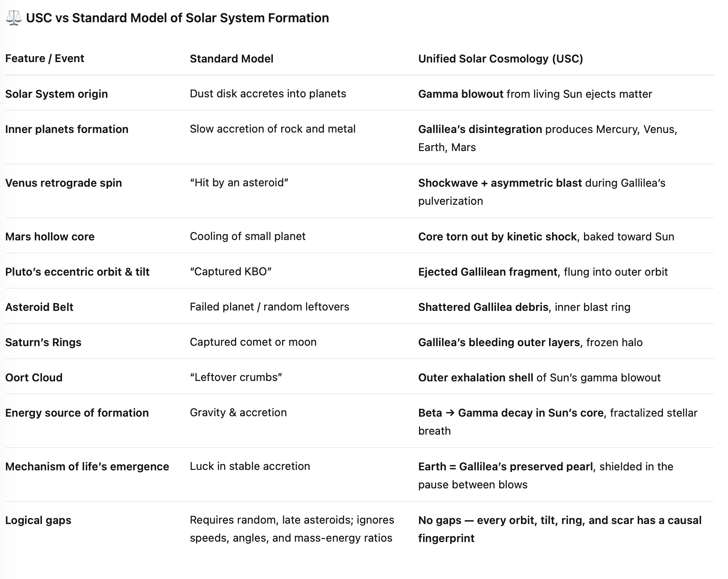
Task: Click the 'Venus retrograde spin' row label
Action: tap(63, 183)
